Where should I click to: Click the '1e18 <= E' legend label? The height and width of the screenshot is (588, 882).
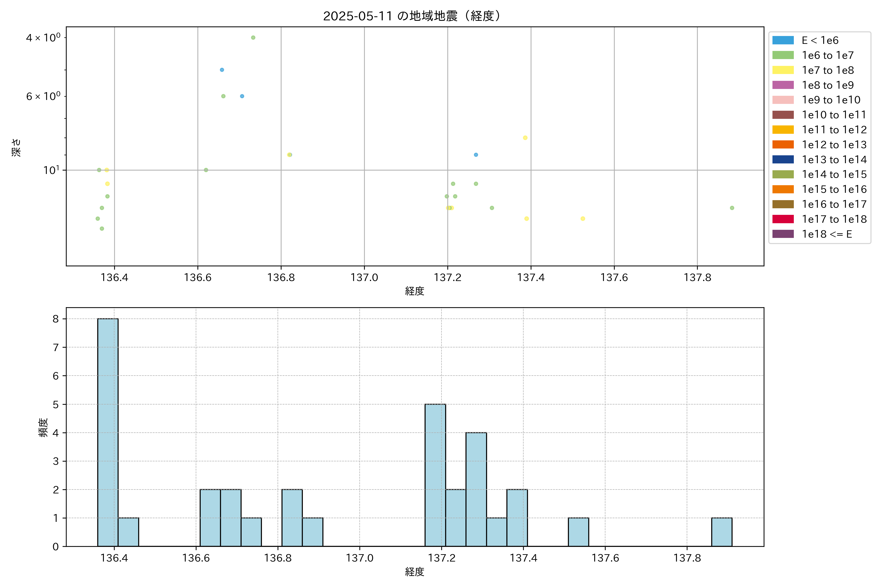point(826,234)
